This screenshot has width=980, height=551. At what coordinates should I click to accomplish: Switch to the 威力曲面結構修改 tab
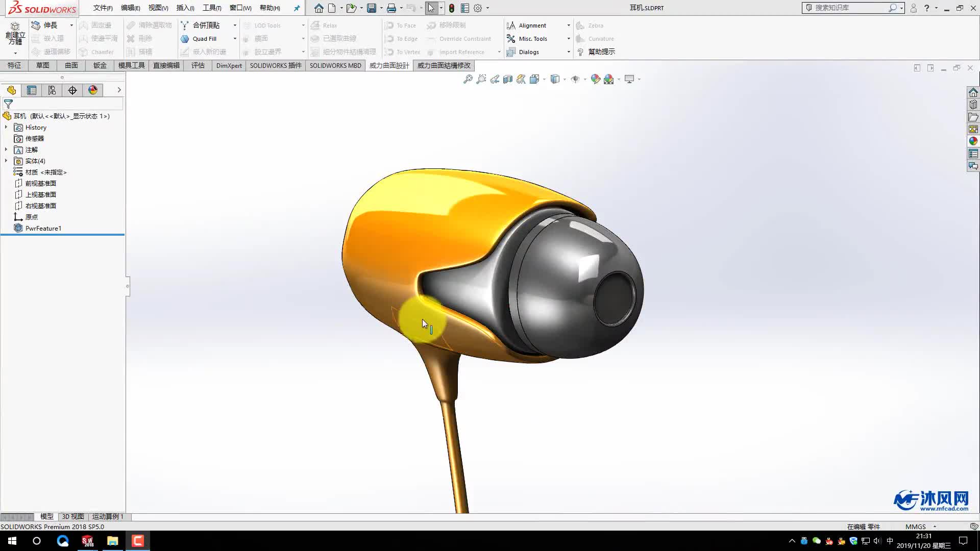pos(444,65)
